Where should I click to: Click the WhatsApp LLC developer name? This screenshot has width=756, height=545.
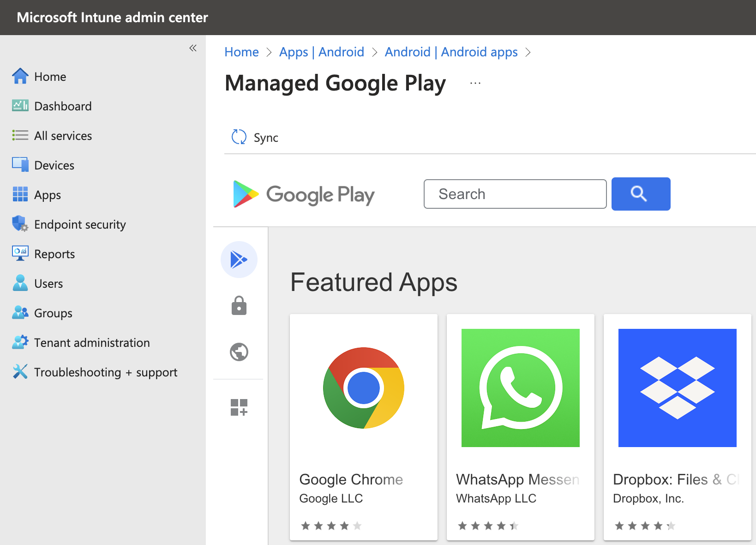[496, 498]
